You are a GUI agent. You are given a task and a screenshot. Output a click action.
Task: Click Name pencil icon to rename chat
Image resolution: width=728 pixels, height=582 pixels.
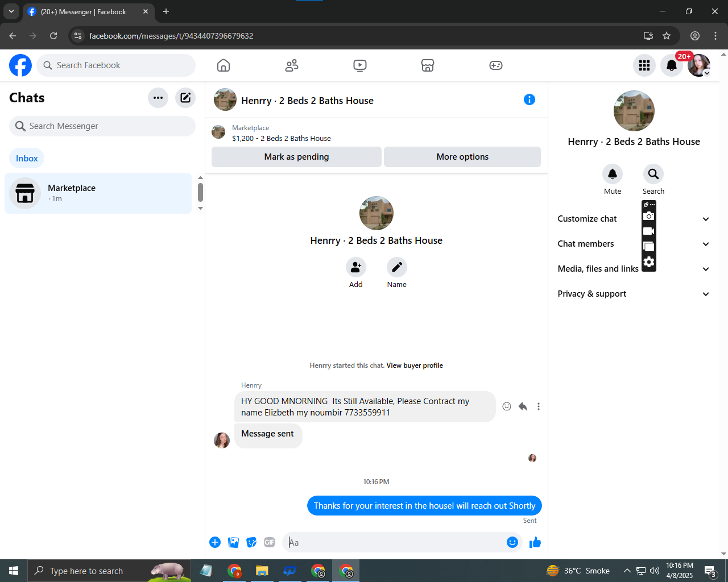tap(397, 267)
